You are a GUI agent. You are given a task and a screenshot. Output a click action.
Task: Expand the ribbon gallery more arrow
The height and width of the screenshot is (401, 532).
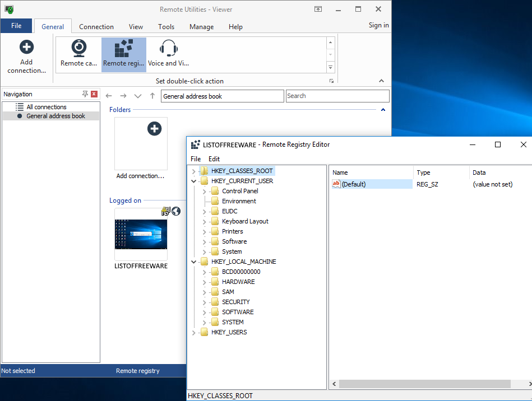pyautogui.click(x=330, y=67)
